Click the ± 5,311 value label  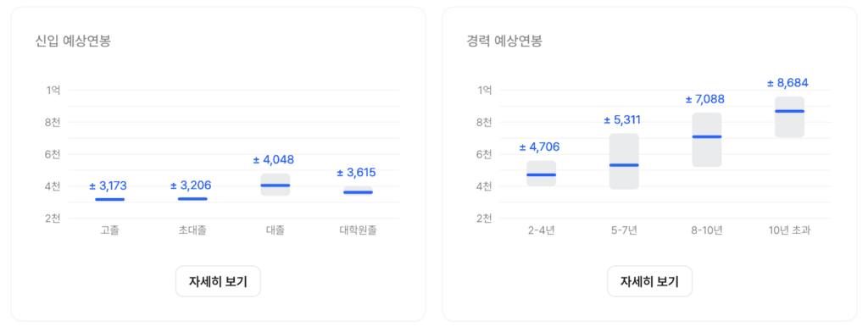623,120
